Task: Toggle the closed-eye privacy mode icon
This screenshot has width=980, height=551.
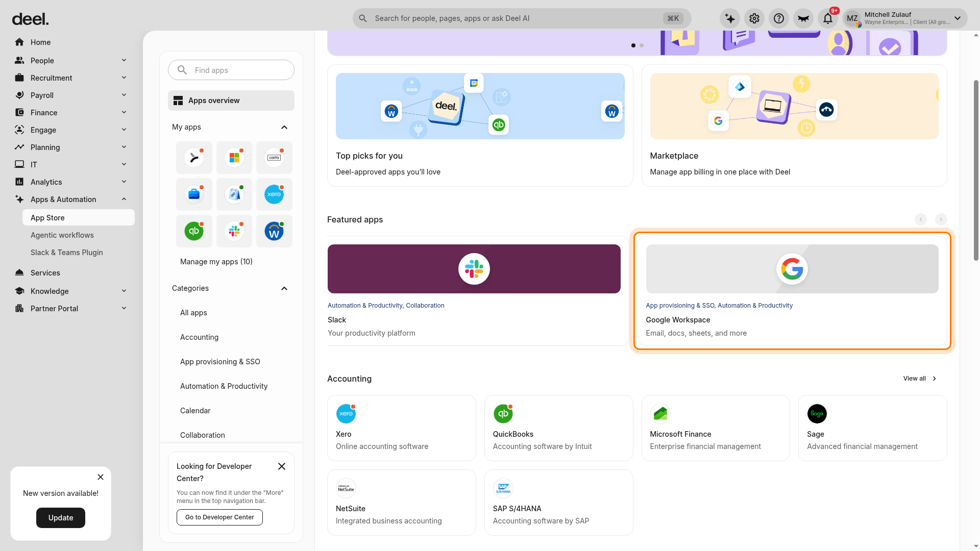Action: tap(803, 18)
